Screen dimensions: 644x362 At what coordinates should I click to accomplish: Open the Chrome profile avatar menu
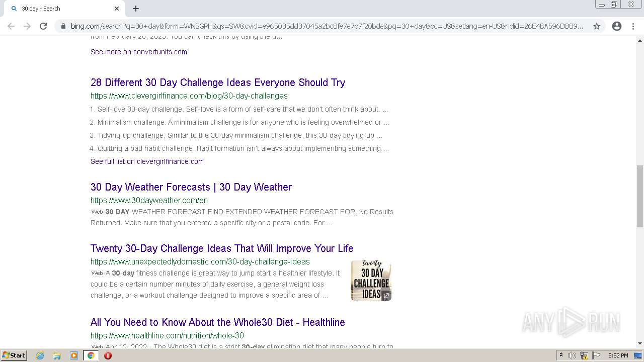pyautogui.click(x=617, y=26)
